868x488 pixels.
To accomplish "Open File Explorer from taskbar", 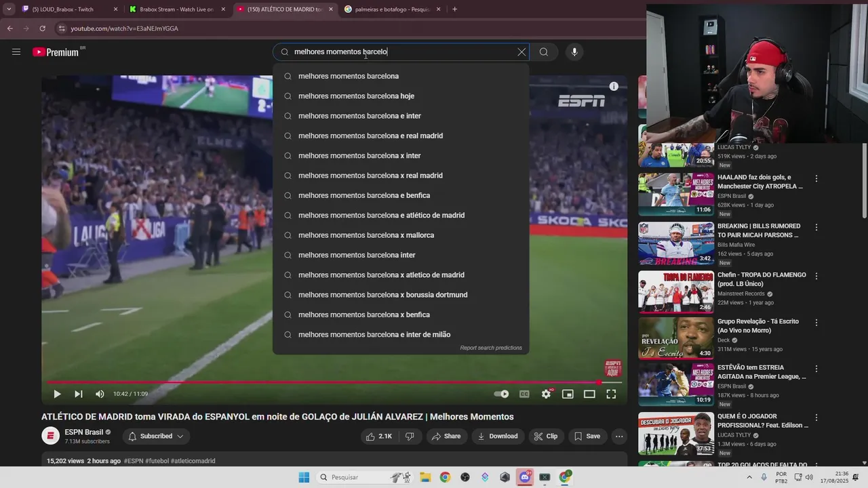I will point(425,477).
